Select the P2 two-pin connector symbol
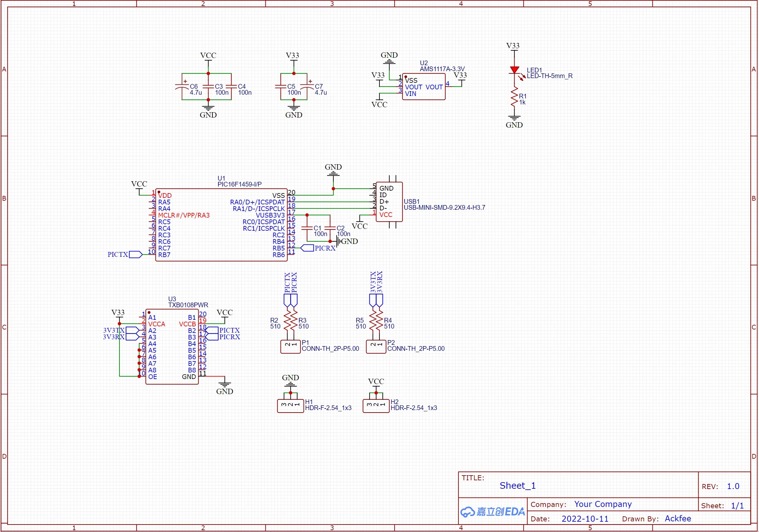The height and width of the screenshot is (532, 759). pyautogui.click(x=376, y=346)
